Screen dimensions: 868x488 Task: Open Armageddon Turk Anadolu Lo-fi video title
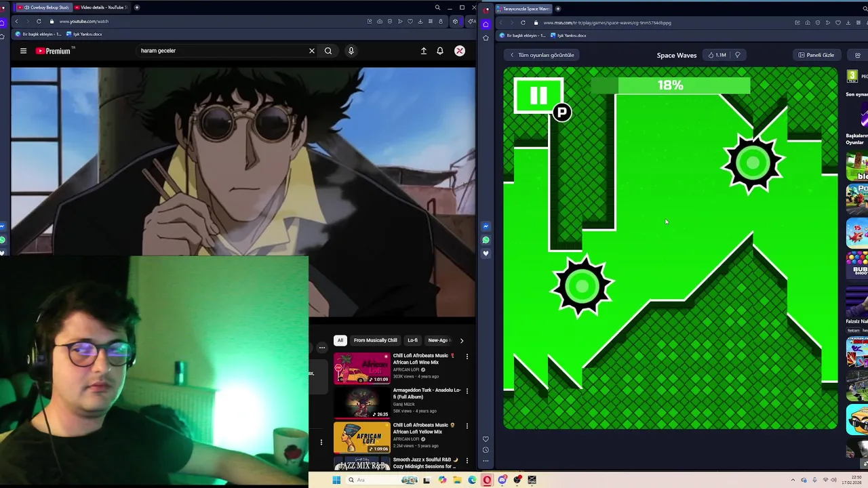tap(427, 393)
